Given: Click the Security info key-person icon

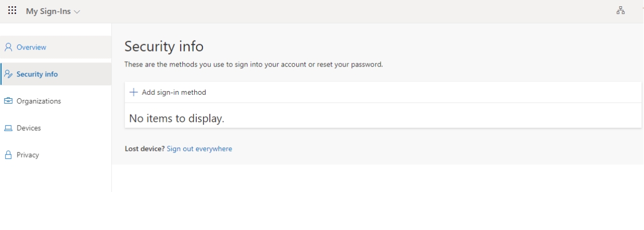Looking at the screenshot, I should pos(8,74).
